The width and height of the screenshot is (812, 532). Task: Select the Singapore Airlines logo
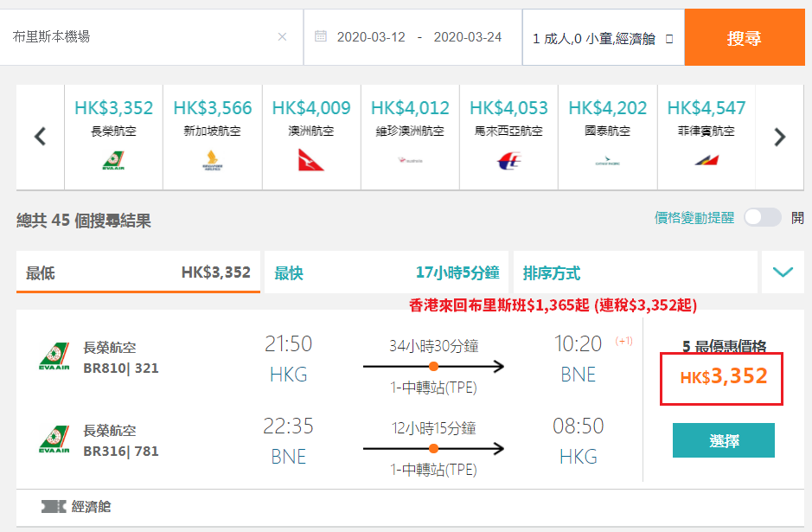click(x=213, y=161)
